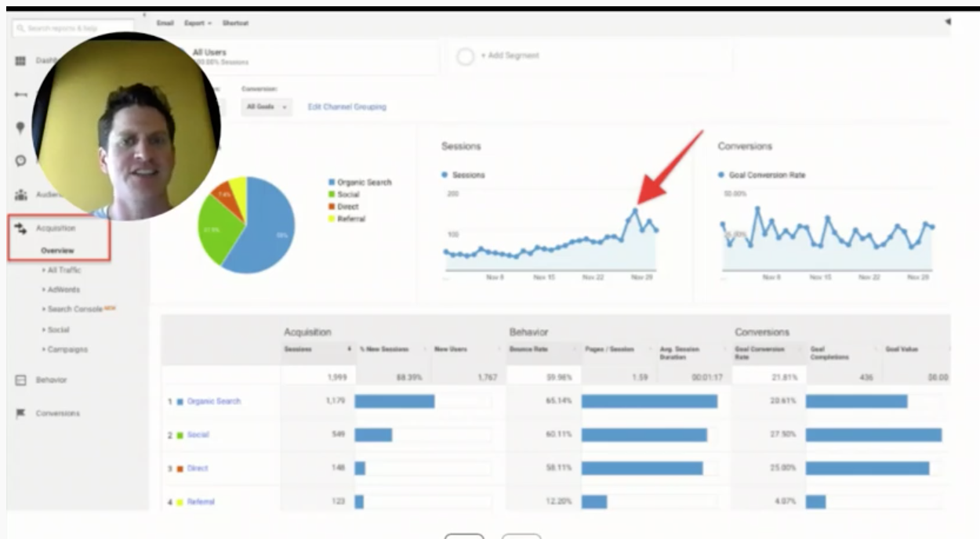Click the yellow Referral legend swatch
This screenshot has width=980, height=539.
pyautogui.click(x=332, y=219)
